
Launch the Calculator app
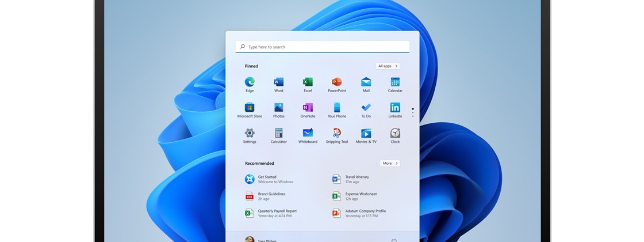pos(278,135)
